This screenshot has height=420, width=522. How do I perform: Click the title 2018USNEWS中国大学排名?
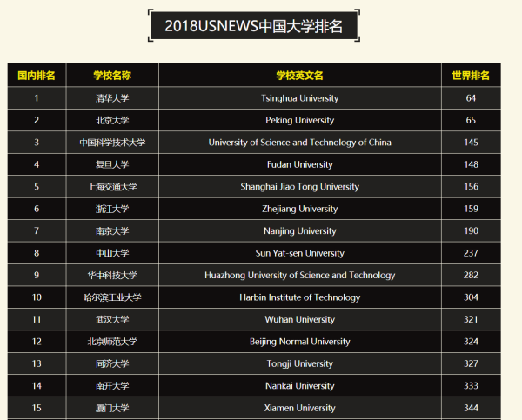coord(254,26)
